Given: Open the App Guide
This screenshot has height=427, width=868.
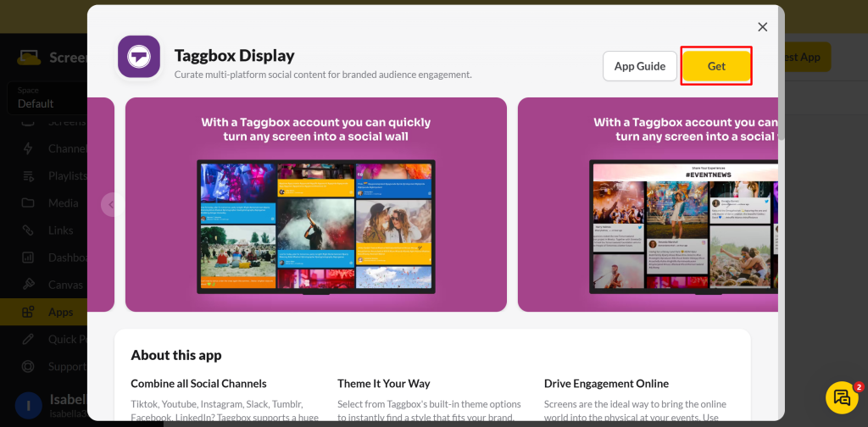Looking at the screenshot, I should (640, 66).
